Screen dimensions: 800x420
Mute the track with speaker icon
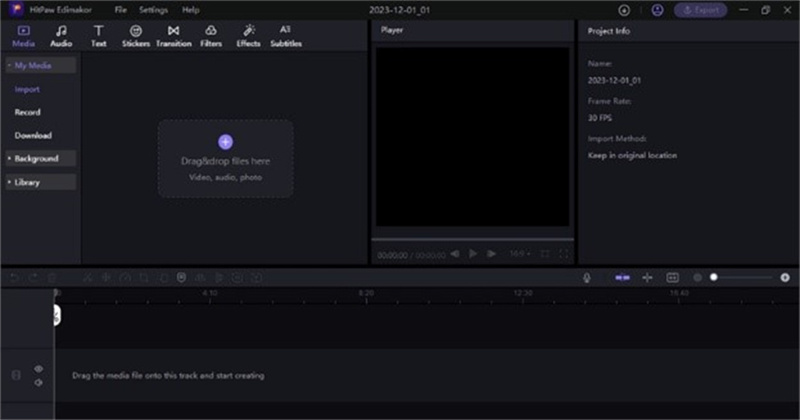coord(39,382)
